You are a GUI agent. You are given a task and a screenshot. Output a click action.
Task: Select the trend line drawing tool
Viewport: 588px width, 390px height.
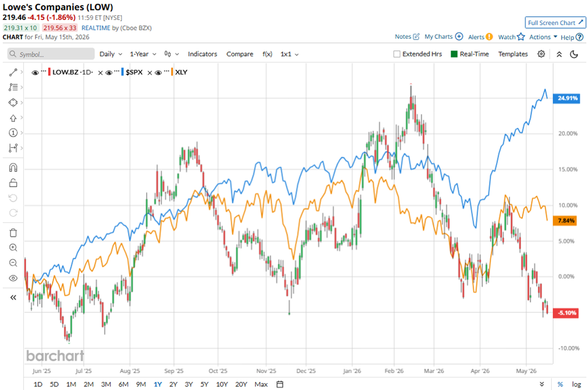point(13,73)
